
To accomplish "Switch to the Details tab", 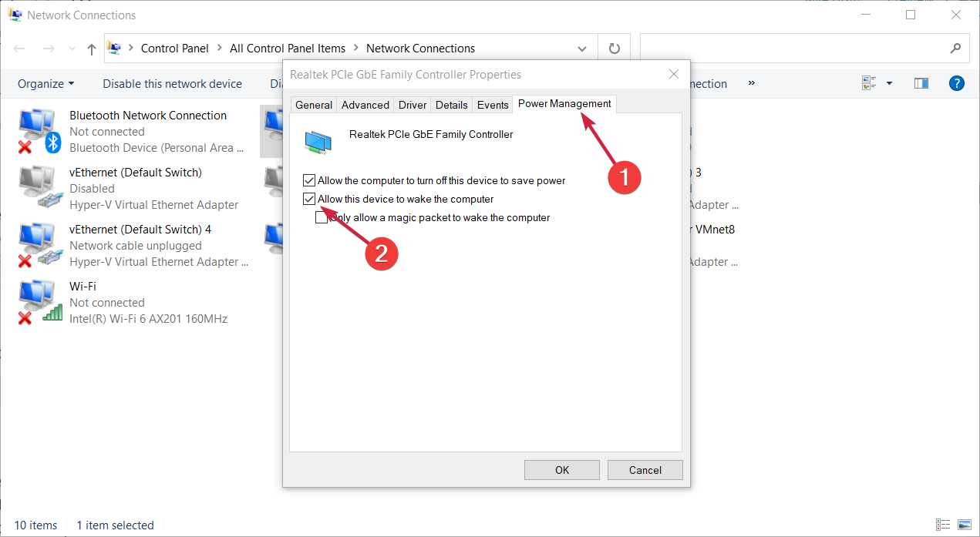I will [452, 105].
